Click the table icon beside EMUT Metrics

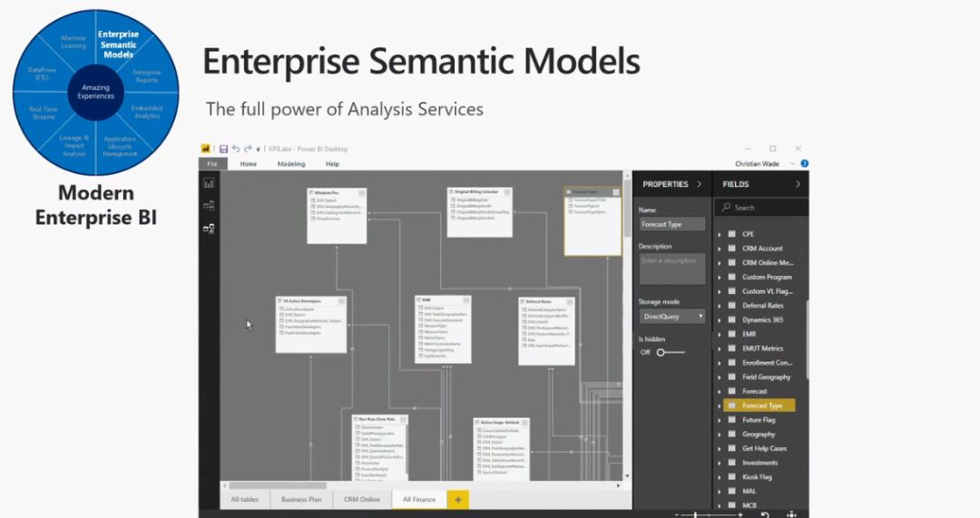(732, 348)
